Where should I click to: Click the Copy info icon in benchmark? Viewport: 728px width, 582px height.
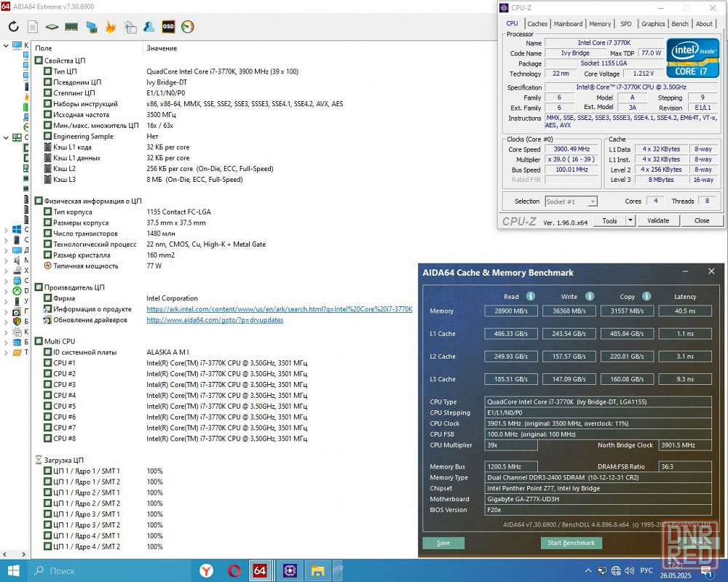pyautogui.click(x=646, y=296)
